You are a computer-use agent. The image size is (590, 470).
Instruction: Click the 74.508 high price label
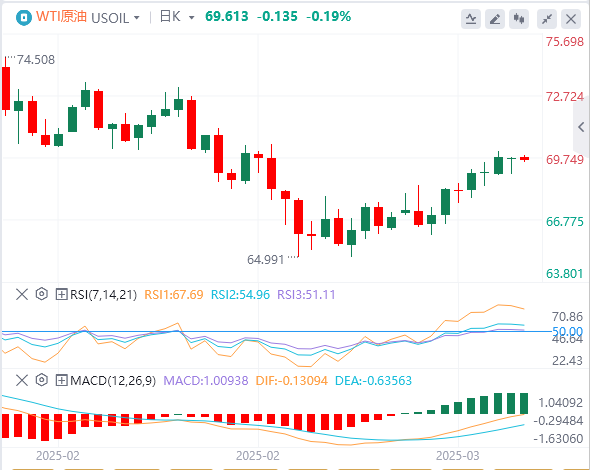tap(36, 59)
